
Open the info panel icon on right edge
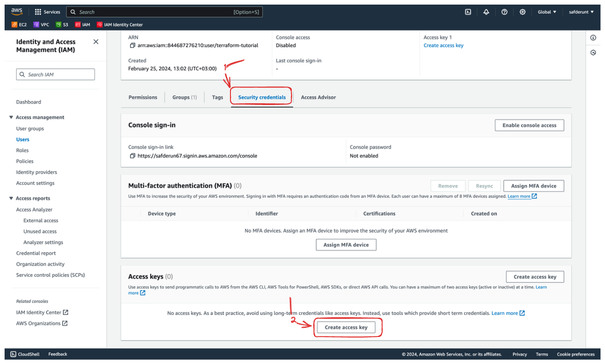[593, 38]
